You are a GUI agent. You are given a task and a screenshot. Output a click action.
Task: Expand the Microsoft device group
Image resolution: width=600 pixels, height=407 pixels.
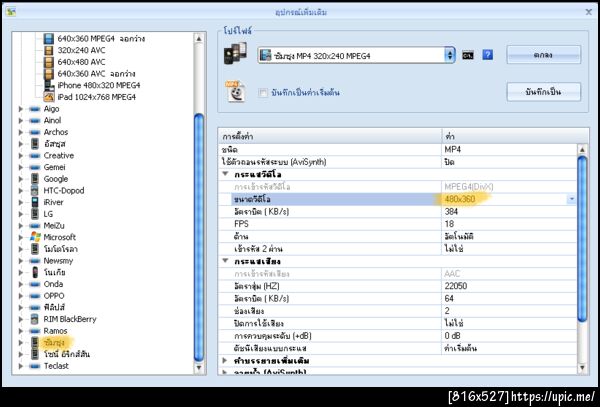pyautogui.click(x=21, y=238)
